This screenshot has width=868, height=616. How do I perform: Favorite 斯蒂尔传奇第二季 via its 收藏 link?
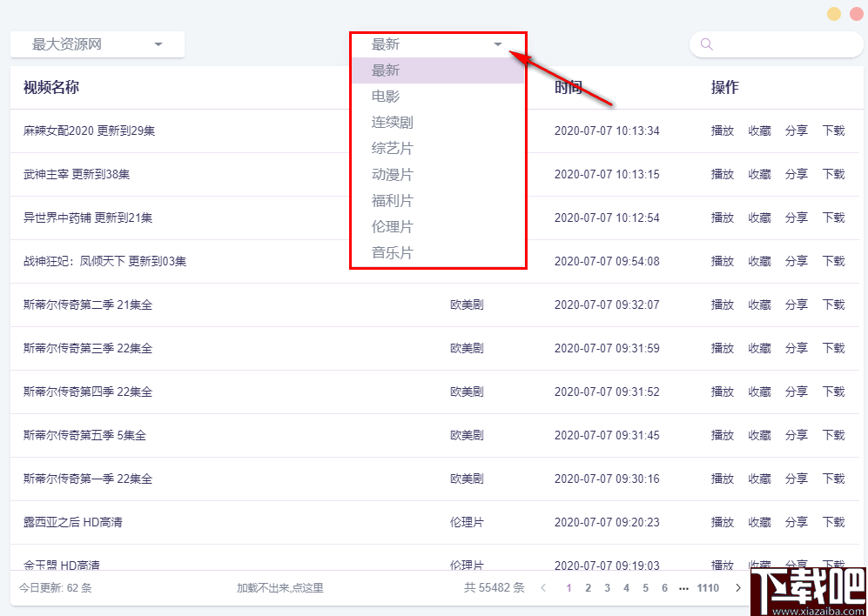tap(758, 305)
